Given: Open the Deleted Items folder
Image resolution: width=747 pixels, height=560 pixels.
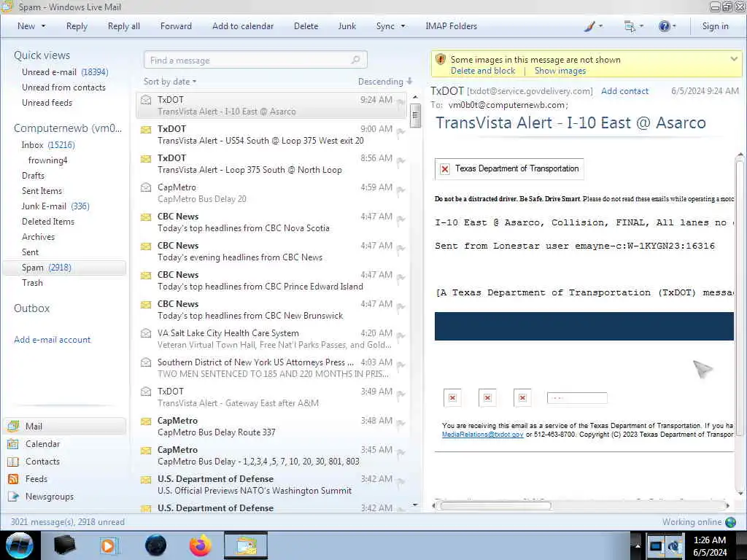Looking at the screenshot, I should (48, 222).
